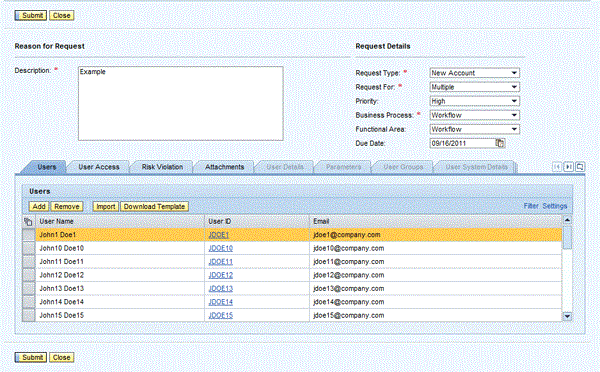Screen dimensions: 600x372
Task: Go to previous tab with left arrow icon
Action: click(557, 167)
